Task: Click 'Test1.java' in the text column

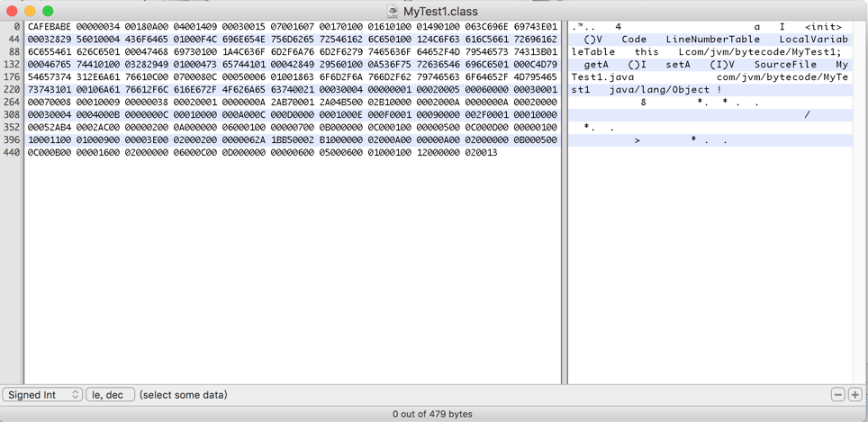Action: (602, 76)
